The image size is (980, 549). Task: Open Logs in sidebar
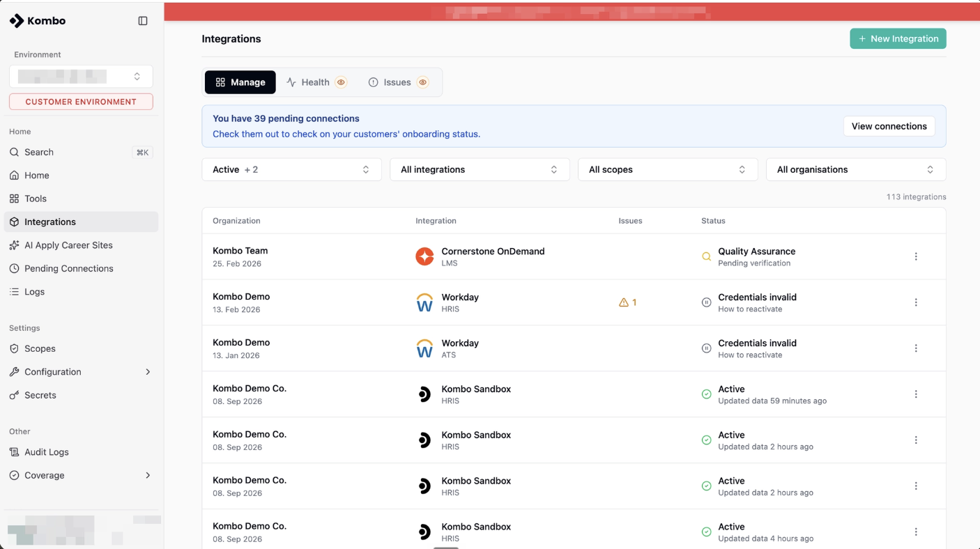coord(81,292)
